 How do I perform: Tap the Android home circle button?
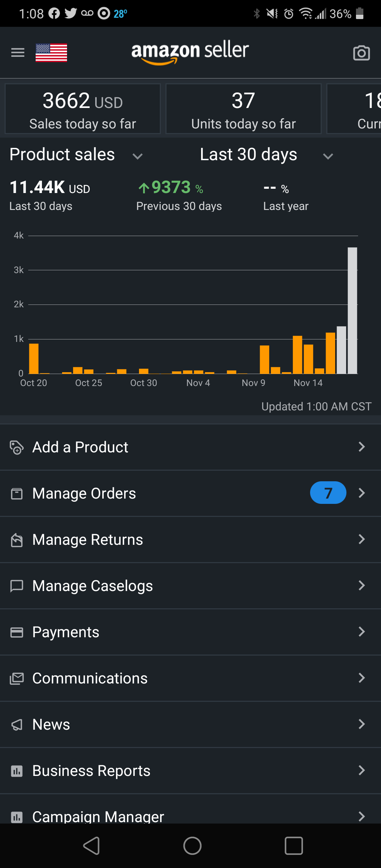tap(192, 846)
